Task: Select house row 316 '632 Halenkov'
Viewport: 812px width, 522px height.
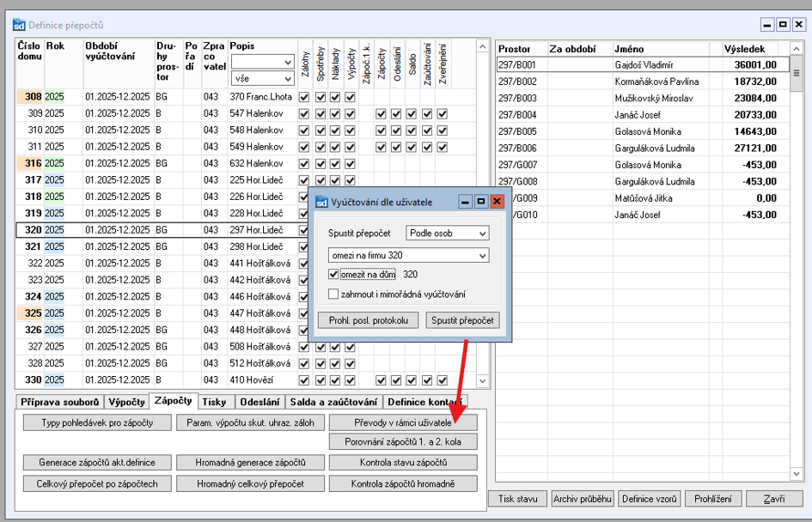Action: [246, 163]
